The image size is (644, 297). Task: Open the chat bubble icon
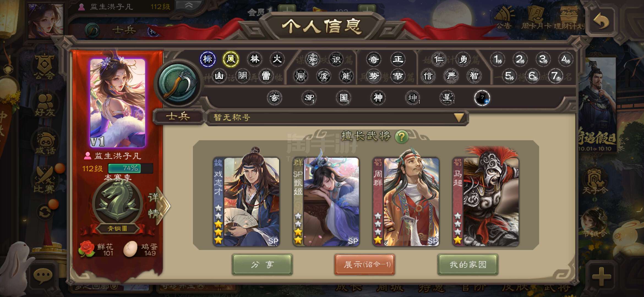click(43, 275)
